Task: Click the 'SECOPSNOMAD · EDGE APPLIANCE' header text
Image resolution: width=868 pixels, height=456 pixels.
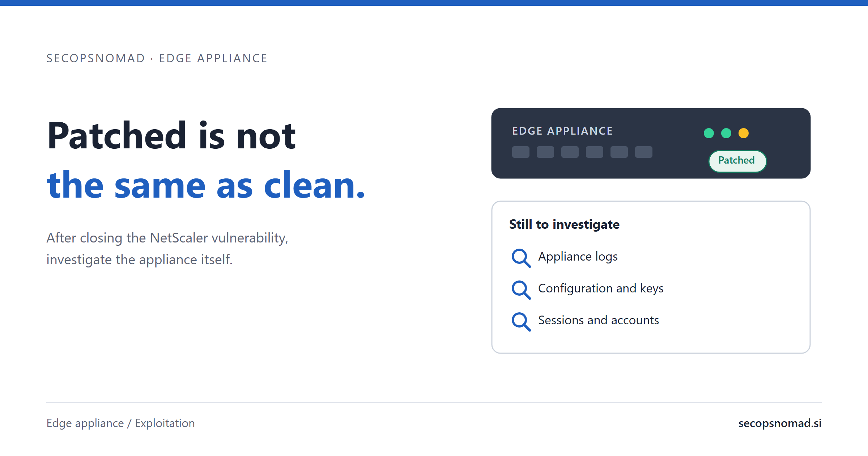Action: [x=157, y=58]
